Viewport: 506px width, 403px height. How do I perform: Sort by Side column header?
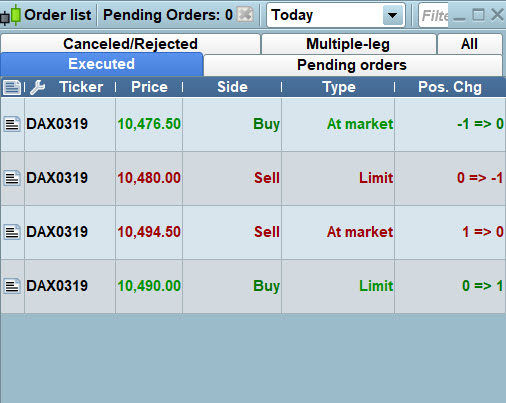pos(232,87)
